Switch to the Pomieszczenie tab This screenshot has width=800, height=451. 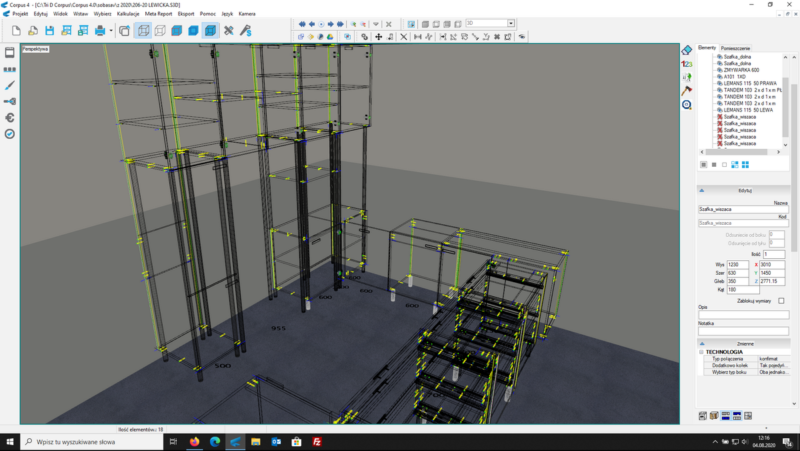tap(736, 47)
